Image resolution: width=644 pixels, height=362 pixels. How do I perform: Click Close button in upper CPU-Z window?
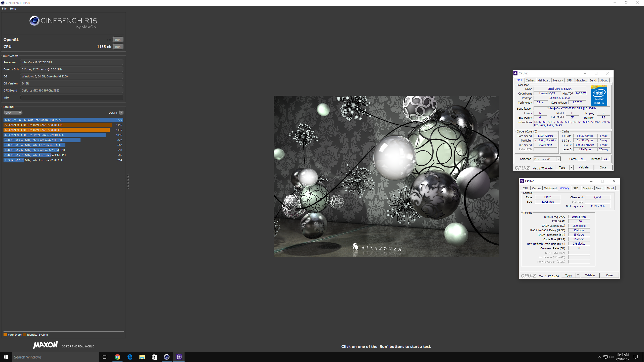(x=603, y=168)
